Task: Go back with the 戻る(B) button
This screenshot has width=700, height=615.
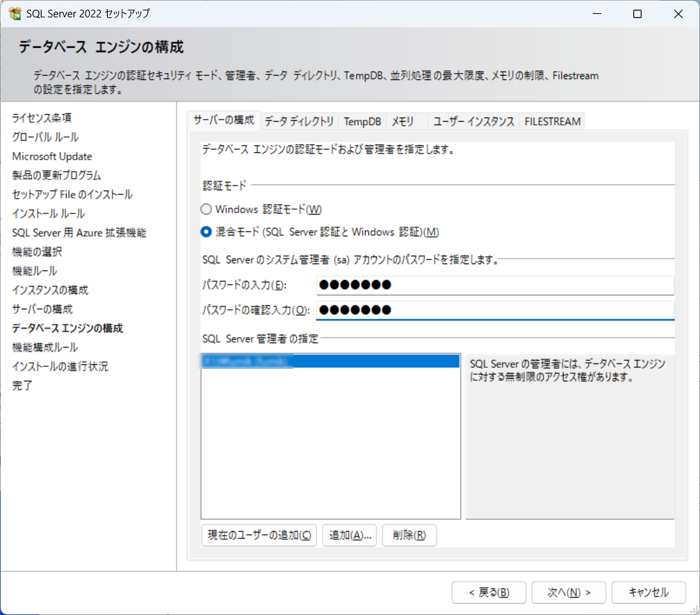Action: coord(488,592)
